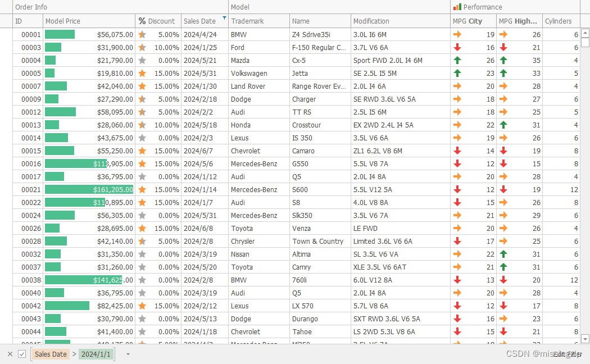This screenshot has height=364, width=590.
Task: Click green up arrow MPG City for Mazda row
Action: coord(457,60)
